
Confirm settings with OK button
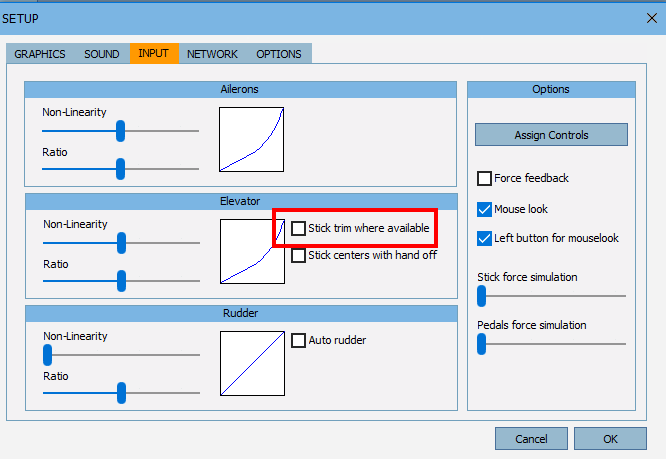(x=610, y=438)
